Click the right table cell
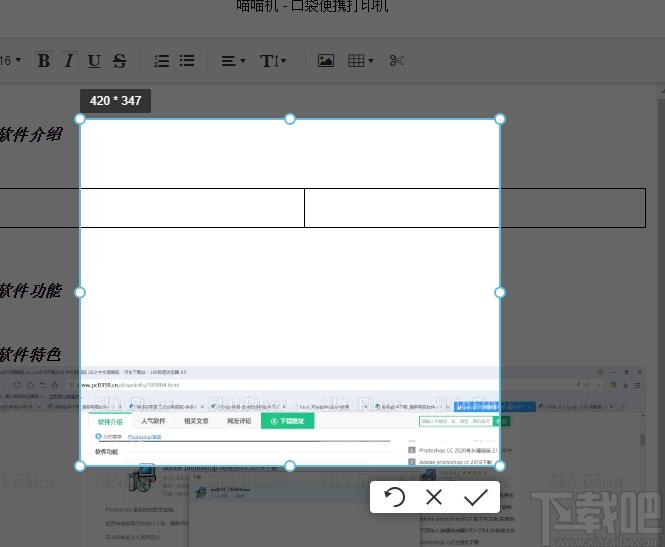This screenshot has height=547, width=665. click(475, 208)
